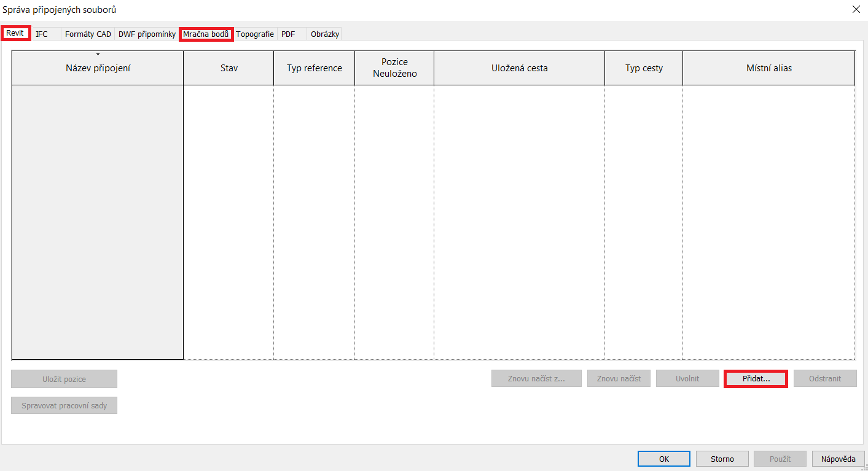Open the Obrázky tab

click(x=325, y=34)
